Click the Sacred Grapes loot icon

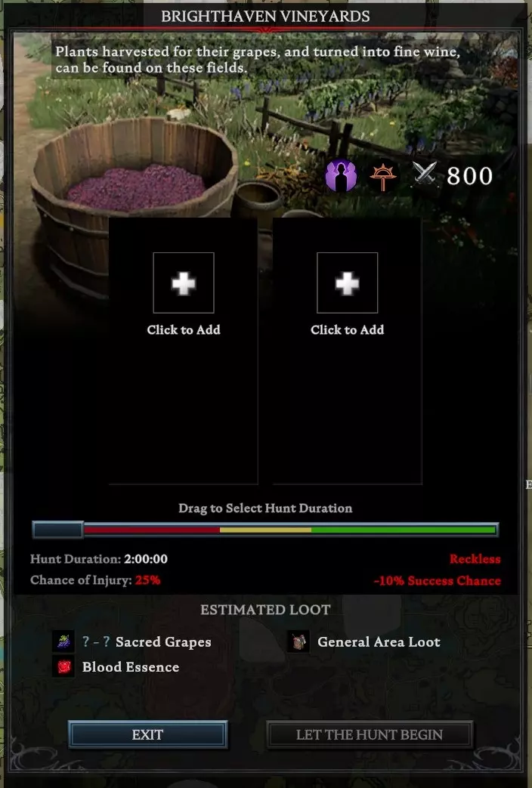(x=63, y=641)
